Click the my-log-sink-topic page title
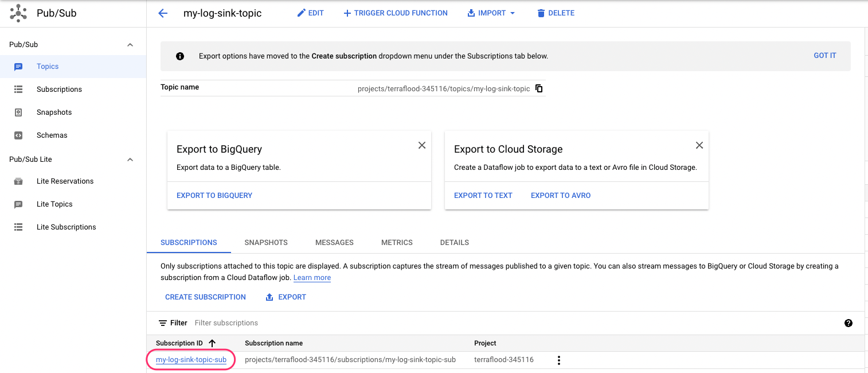This screenshot has height=373, width=868. pos(222,13)
